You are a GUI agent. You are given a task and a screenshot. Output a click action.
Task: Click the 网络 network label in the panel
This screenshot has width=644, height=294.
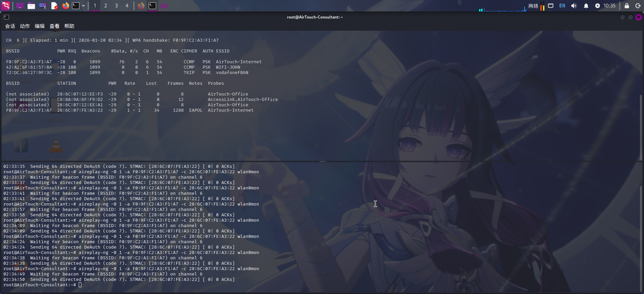click(533, 6)
